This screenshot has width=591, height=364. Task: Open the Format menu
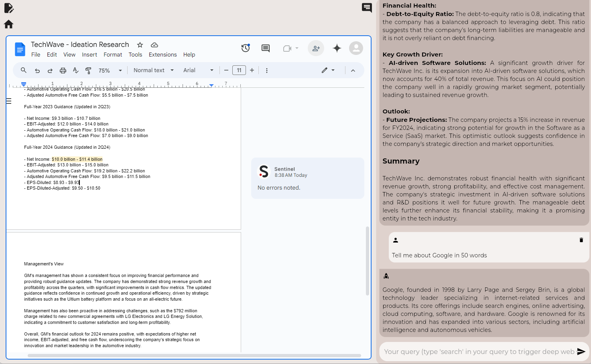click(x=113, y=55)
